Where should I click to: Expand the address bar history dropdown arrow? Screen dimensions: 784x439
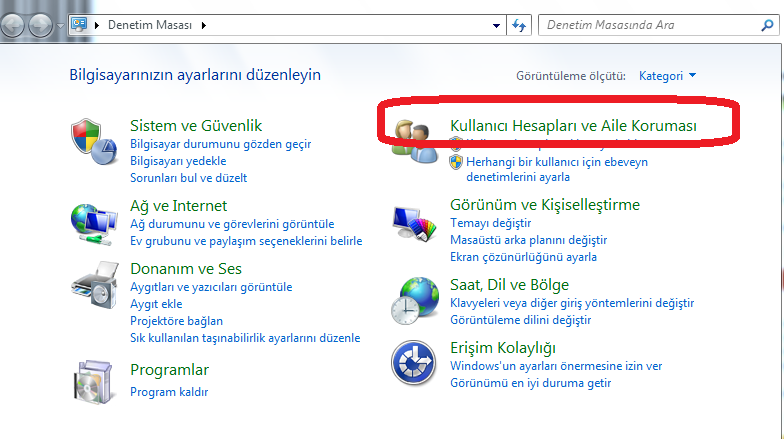(x=496, y=26)
